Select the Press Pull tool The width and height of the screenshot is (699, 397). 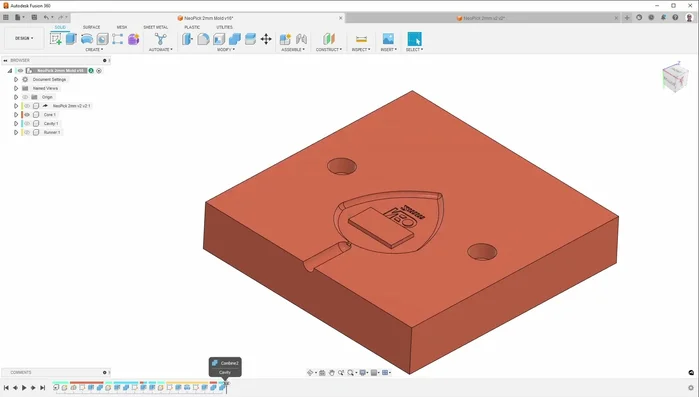coord(187,39)
